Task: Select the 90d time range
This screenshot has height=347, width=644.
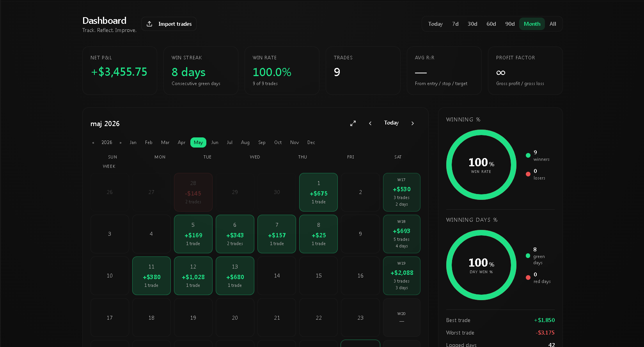Action: point(510,24)
